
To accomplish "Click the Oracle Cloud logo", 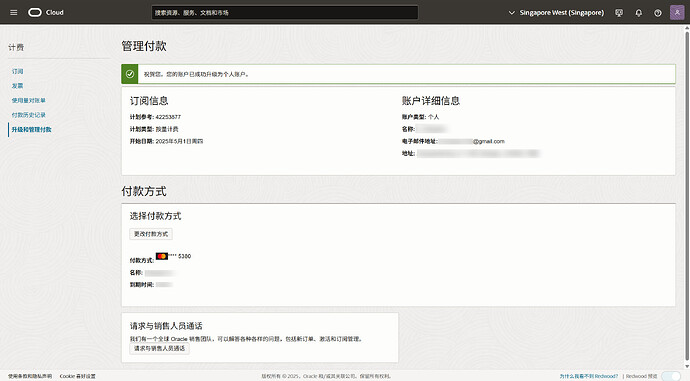I will tap(46, 12).
